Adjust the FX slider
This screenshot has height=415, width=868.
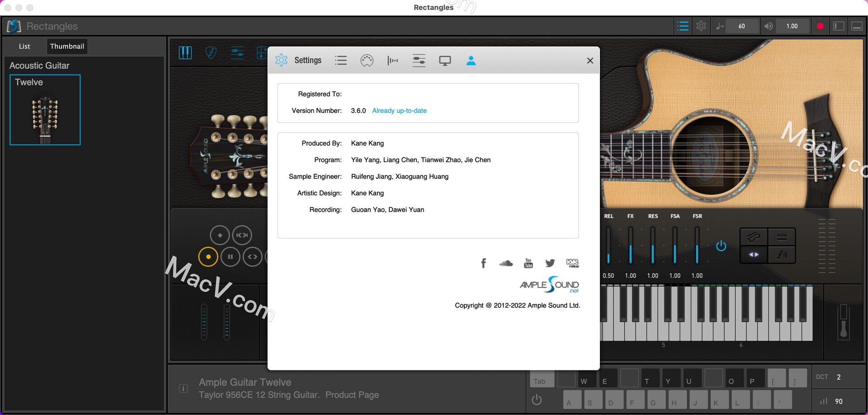coord(630,245)
